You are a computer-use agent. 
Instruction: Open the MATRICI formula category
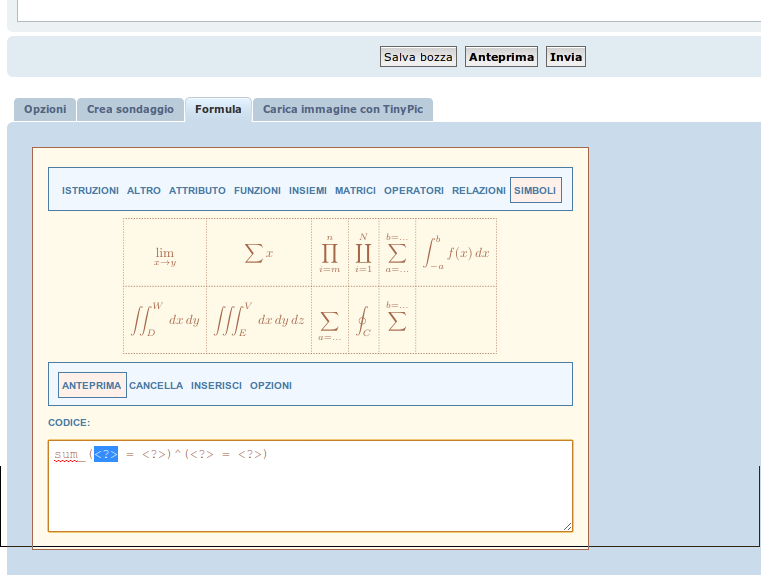355,190
